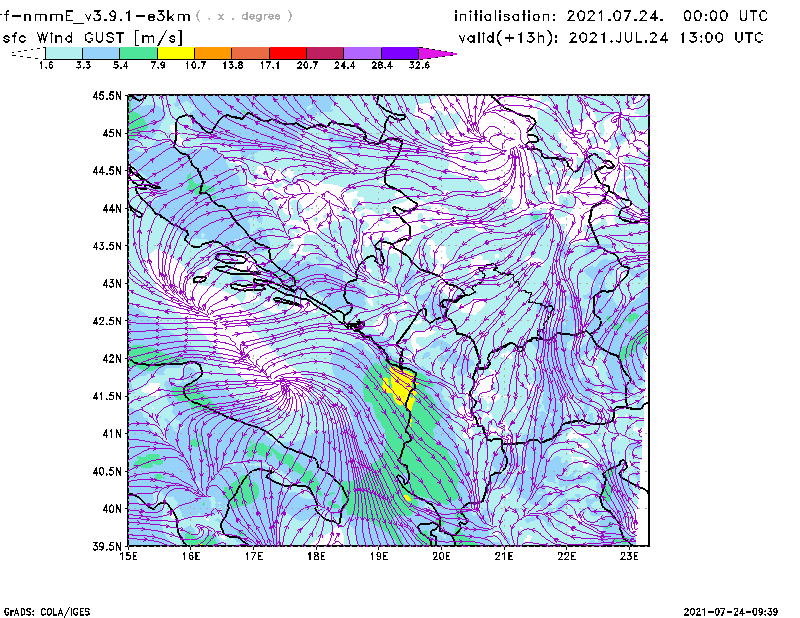800x618 pixels.
Task: Click the 45.5N latitude label
Action: click(x=107, y=95)
